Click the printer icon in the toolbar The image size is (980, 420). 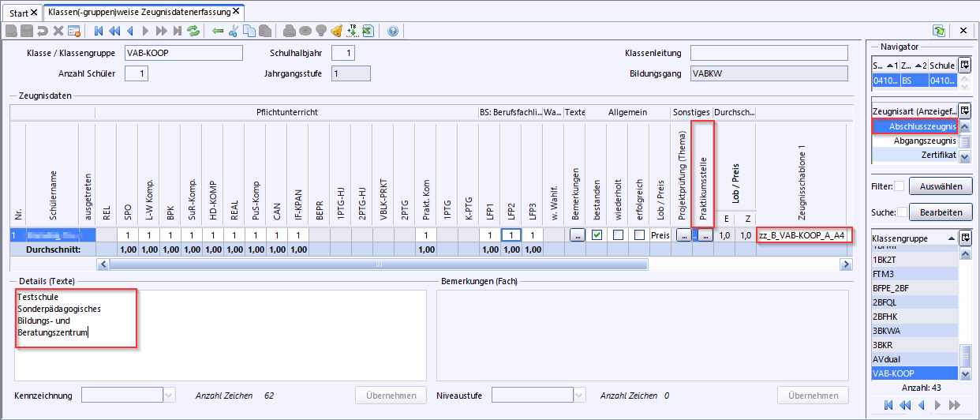(x=290, y=31)
